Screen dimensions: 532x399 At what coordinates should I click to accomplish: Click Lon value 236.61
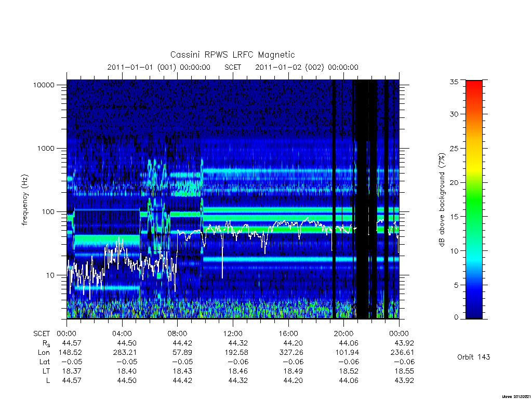(402, 353)
